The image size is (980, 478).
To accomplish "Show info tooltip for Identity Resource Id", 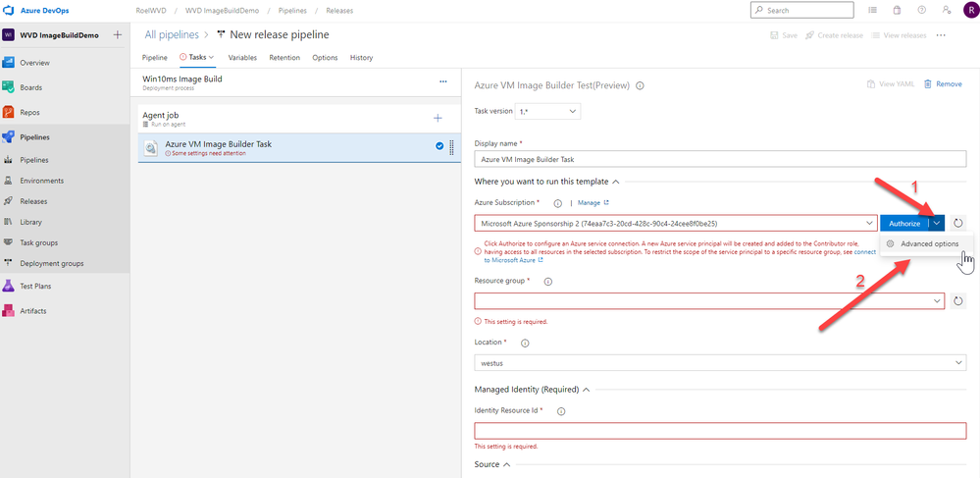I will click(560, 411).
